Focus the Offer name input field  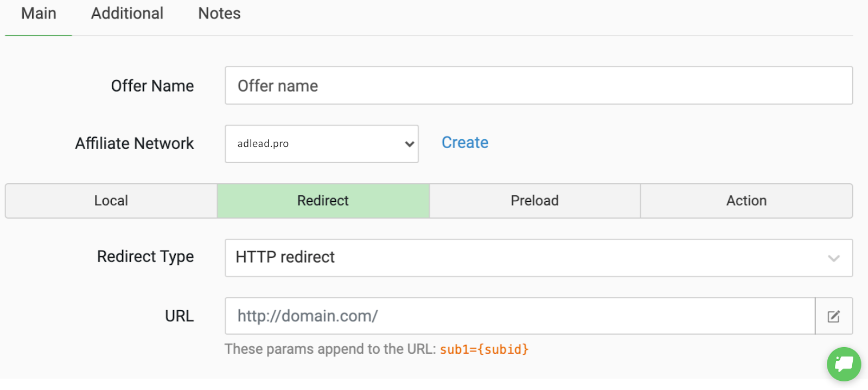click(x=539, y=86)
